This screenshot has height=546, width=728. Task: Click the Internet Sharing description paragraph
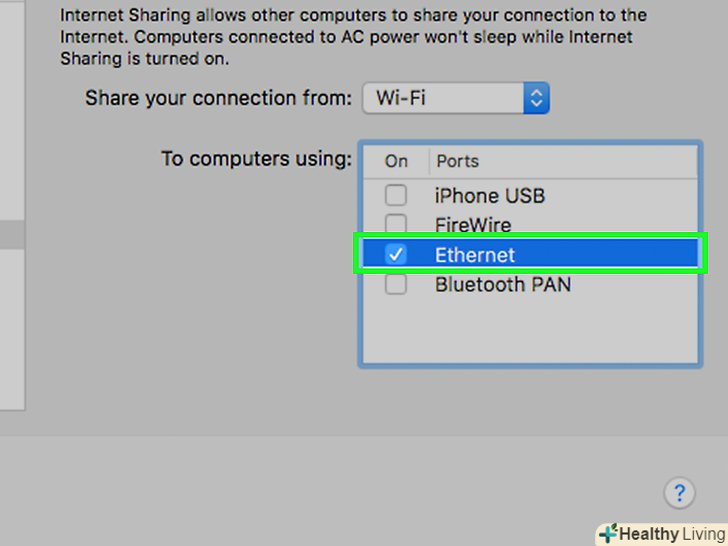point(353,37)
